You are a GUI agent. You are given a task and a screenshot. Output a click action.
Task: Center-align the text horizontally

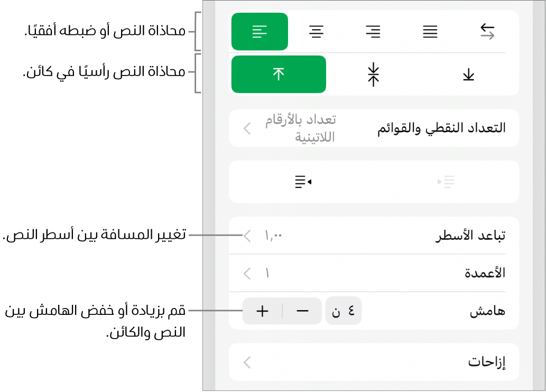coord(317,32)
